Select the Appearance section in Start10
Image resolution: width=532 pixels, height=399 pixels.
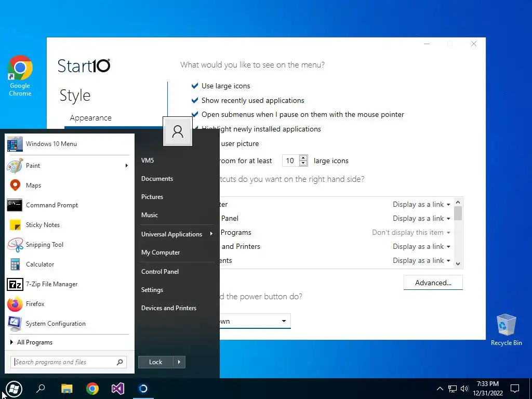coord(90,118)
